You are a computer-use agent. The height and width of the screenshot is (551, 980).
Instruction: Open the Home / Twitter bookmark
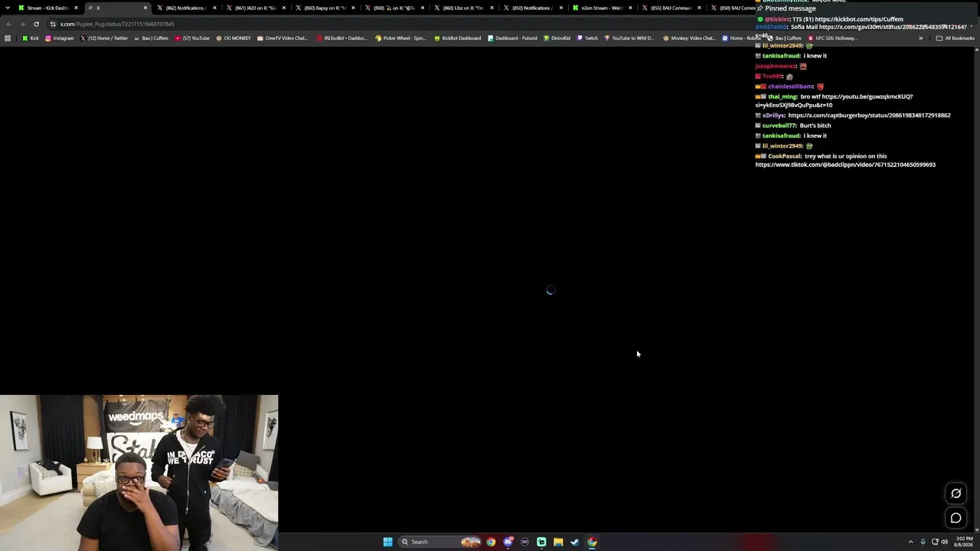point(104,38)
